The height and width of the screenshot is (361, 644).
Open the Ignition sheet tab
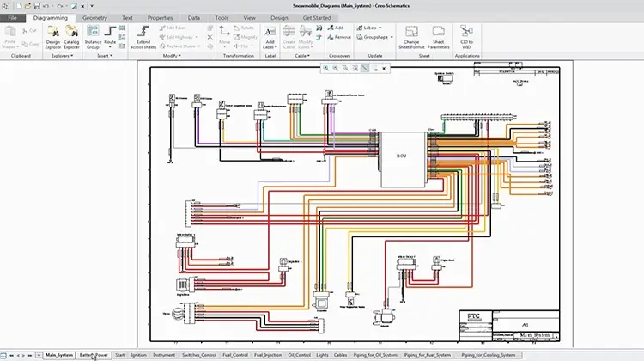(x=138, y=355)
